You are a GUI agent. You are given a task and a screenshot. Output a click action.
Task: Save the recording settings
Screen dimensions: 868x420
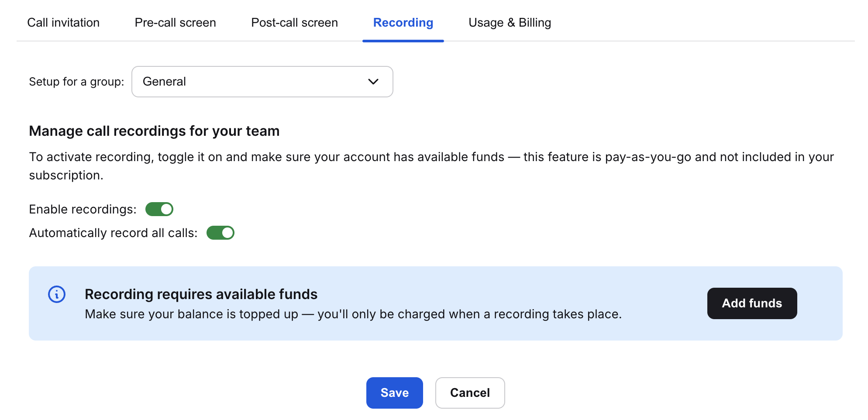(x=394, y=392)
